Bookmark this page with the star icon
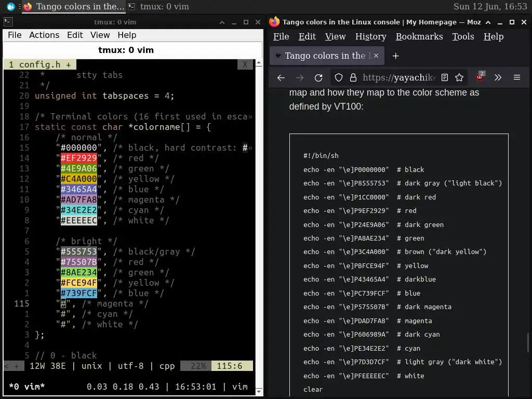 tap(459, 78)
